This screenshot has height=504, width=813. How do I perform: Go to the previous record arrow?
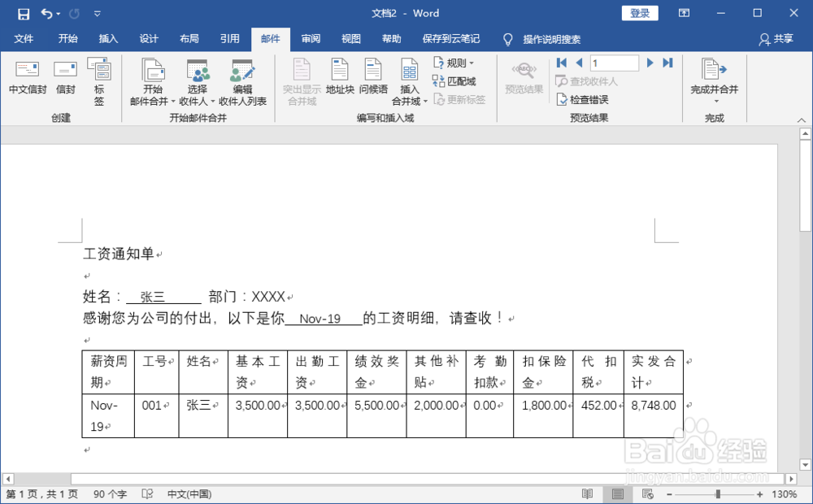579,63
